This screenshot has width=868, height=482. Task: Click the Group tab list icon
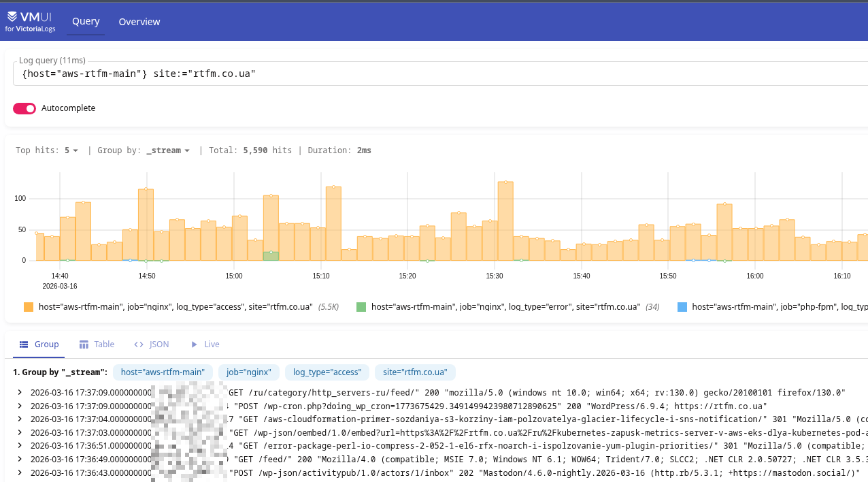point(23,344)
